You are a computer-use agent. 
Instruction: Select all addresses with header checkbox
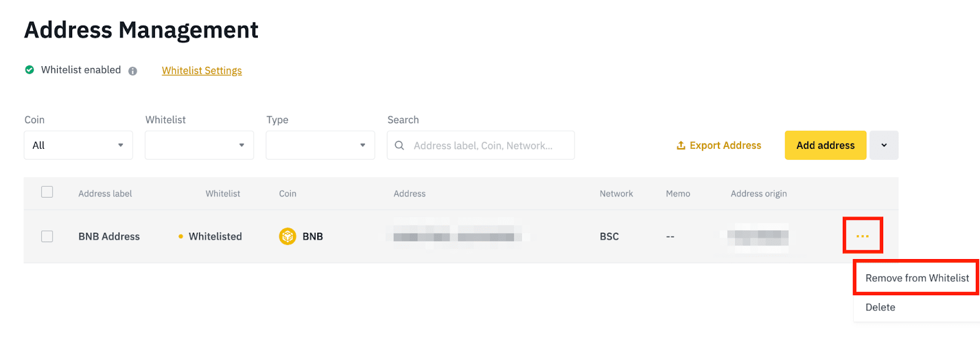(x=47, y=192)
